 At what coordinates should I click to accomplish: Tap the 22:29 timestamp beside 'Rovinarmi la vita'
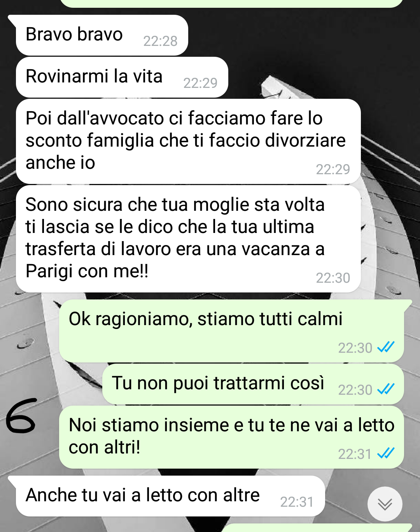[200, 83]
